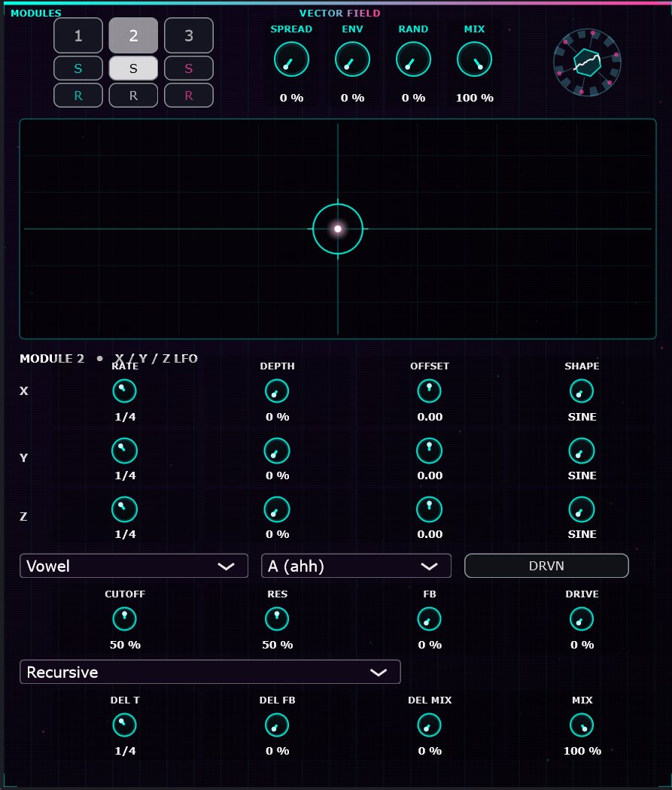Image resolution: width=672 pixels, height=790 pixels.
Task: Click the RES knob
Action: 277,618
